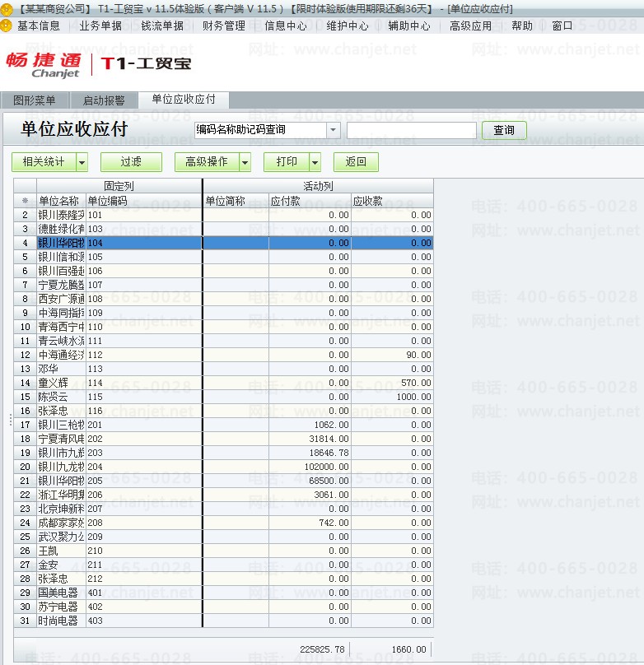Click the 570.00 receivable for 童义辉
The height and width of the screenshot is (665, 644).
[x=393, y=383]
